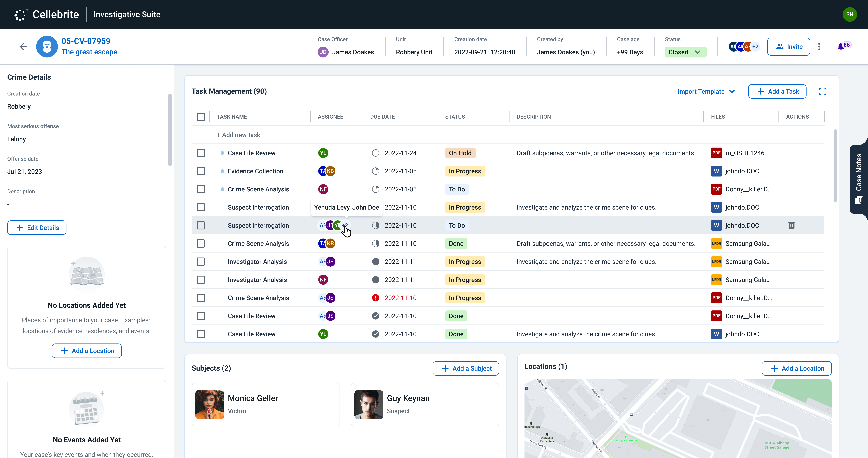Click the Locations map preview
The image size is (868, 458).
(678, 419)
